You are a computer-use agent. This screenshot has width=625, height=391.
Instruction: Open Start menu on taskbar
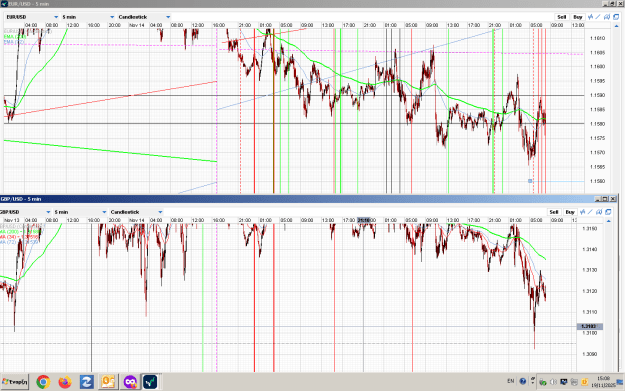click(x=15, y=382)
